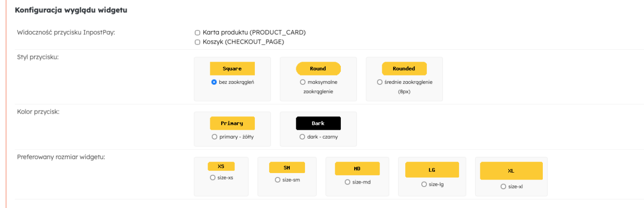Pick the size-lg radio option
Image resolution: width=644 pixels, height=208 pixels.
point(424,184)
